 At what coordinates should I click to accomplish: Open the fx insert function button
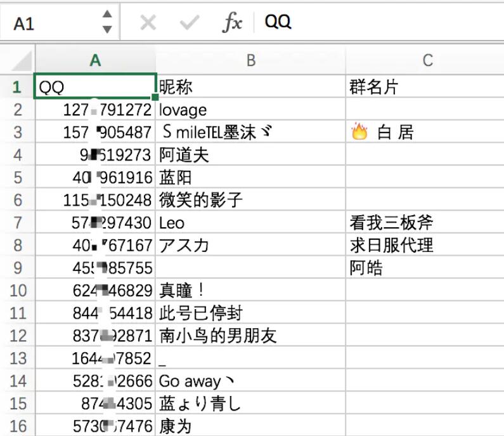233,22
